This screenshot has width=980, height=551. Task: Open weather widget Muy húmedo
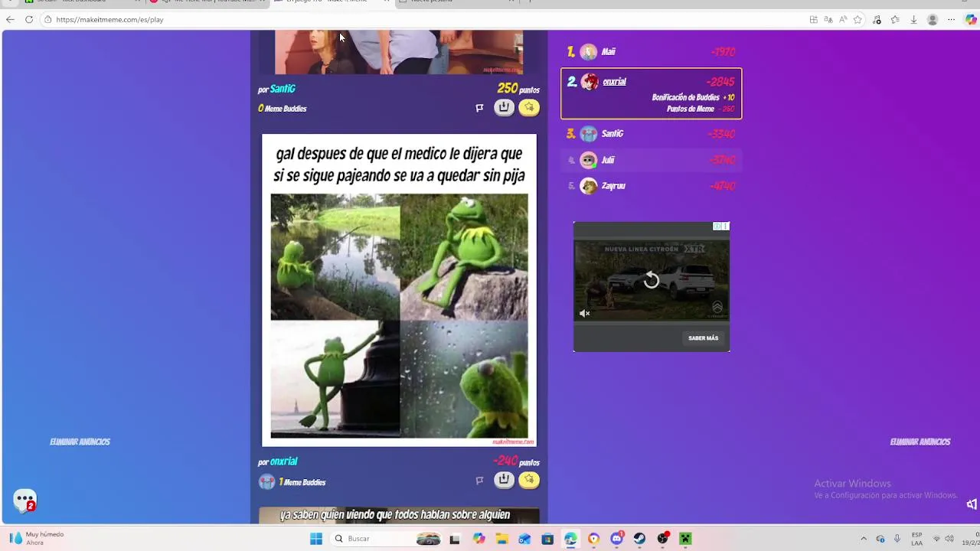tap(37, 538)
